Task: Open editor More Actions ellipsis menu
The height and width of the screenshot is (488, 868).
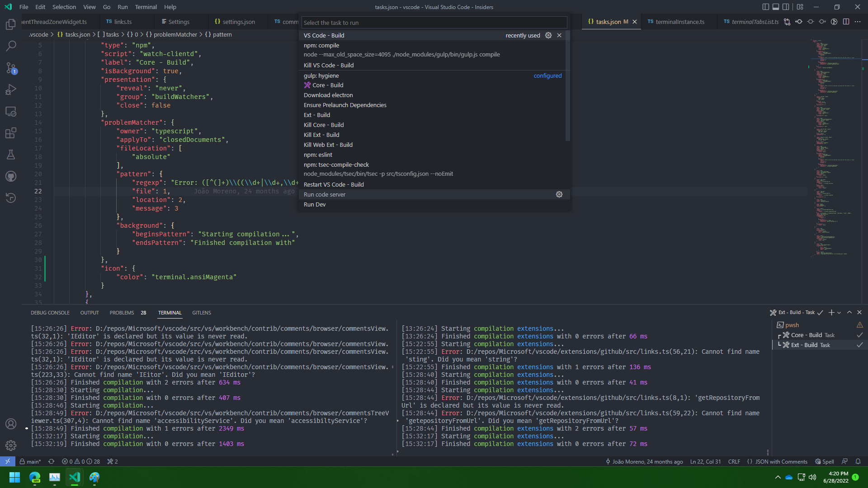Action: click(858, 22)
